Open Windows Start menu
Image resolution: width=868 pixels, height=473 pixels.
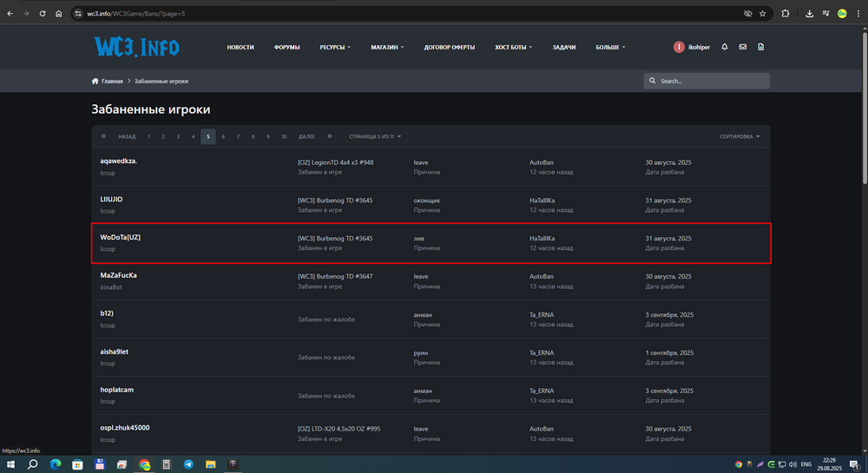click(10, 464)
